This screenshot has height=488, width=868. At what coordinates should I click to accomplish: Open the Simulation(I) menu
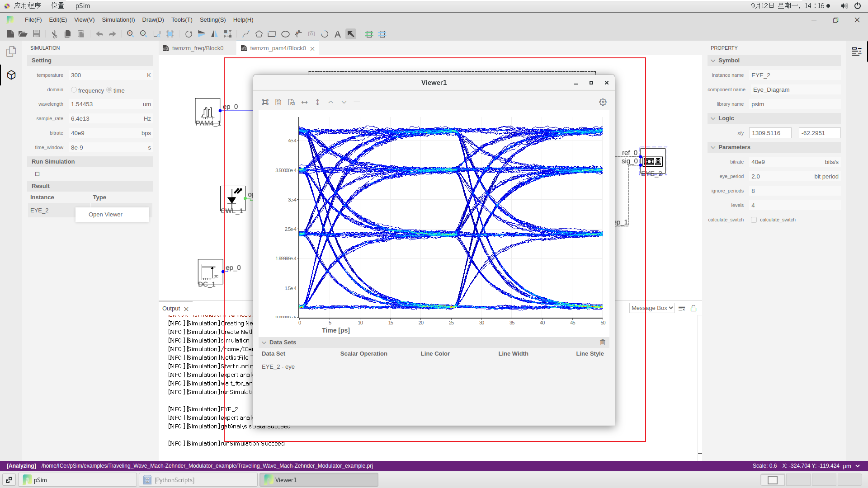click(118, 20)
